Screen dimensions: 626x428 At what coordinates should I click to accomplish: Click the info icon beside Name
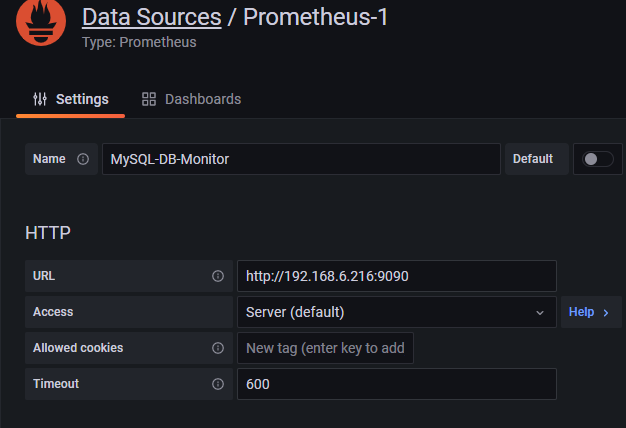point(83,159)
